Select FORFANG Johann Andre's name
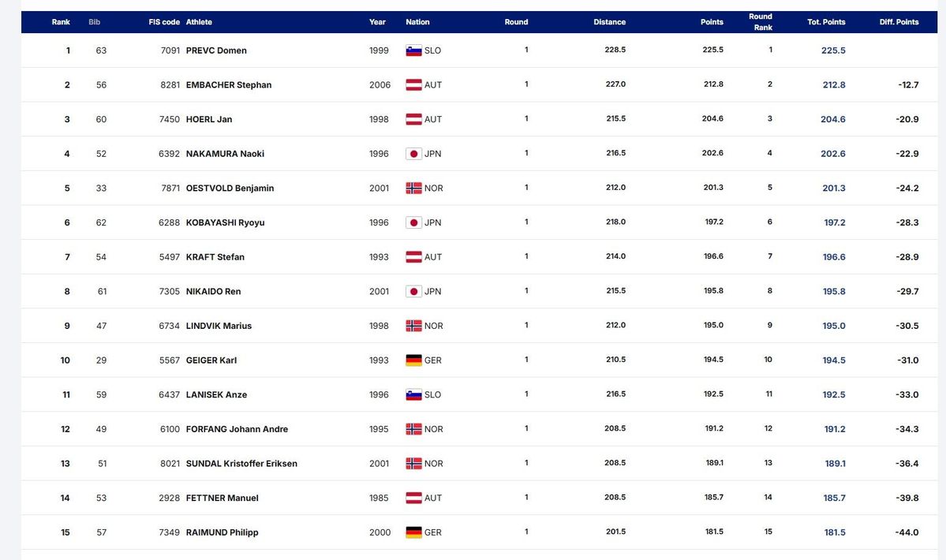 click(237, 430)
